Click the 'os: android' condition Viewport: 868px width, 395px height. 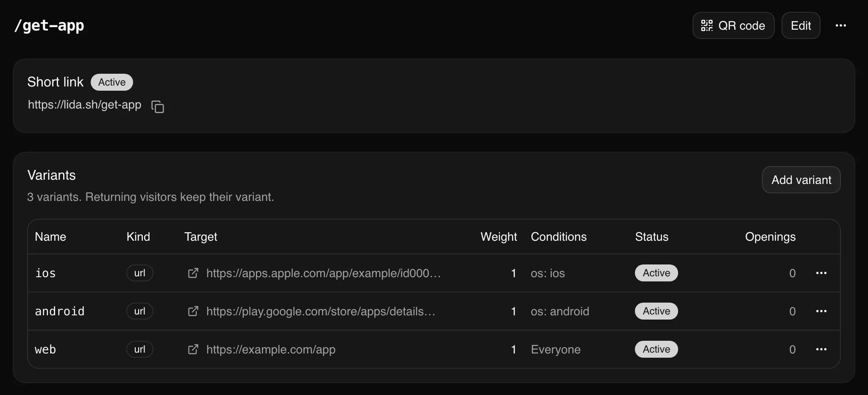(560, 312)
